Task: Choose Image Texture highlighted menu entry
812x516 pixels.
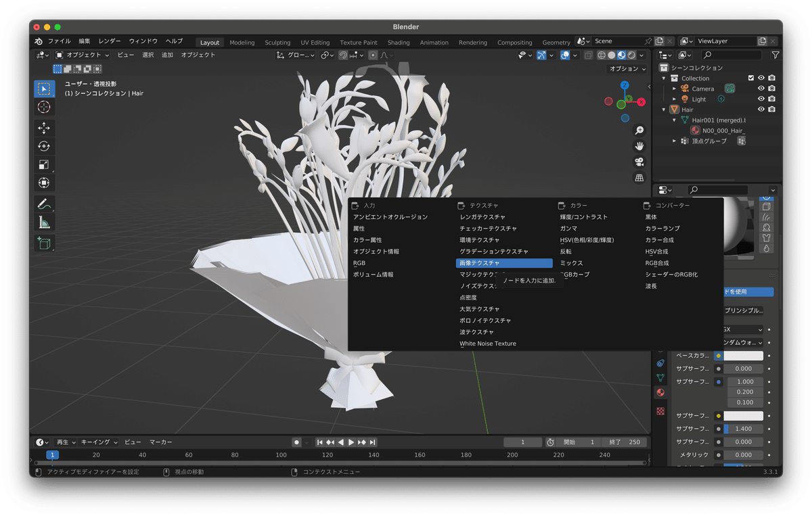Action: coord(504,263)
